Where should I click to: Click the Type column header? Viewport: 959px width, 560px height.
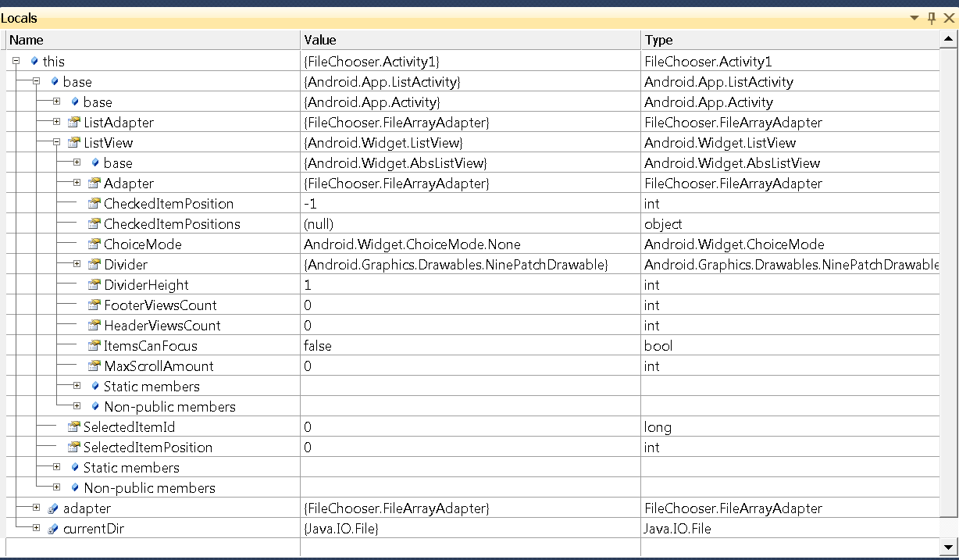click(789, 40)
